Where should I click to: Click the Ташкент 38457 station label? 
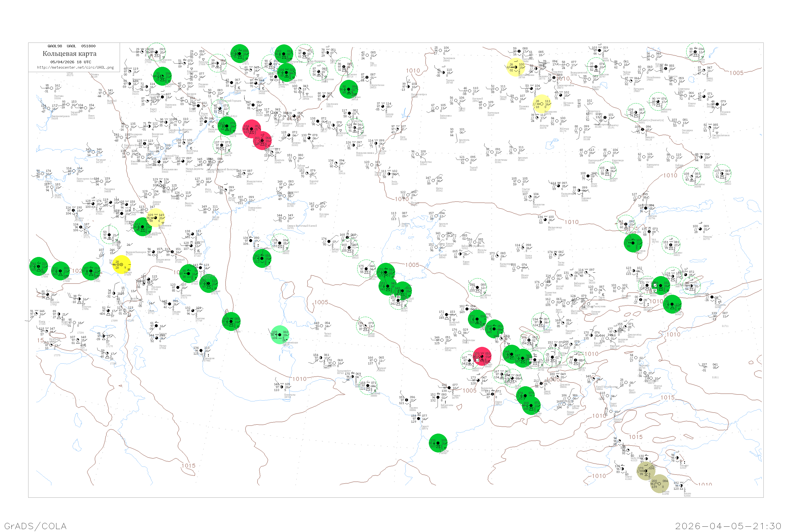point(570,332)
